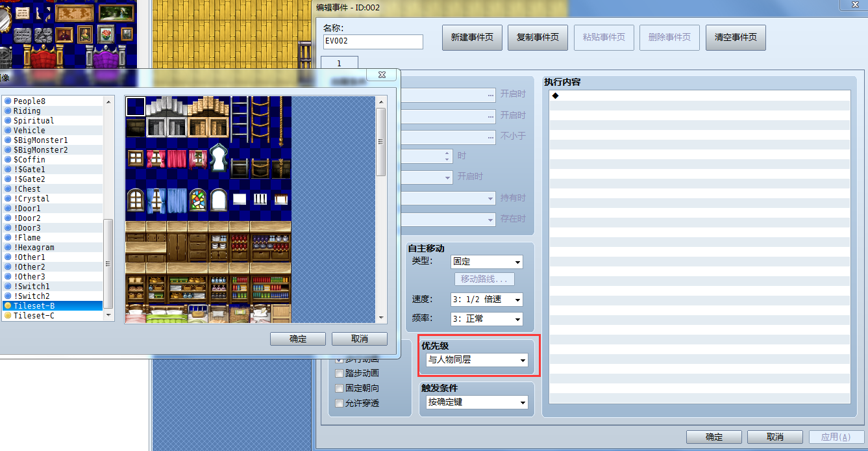Select Tileset-C in the graphics list

pos(53,316)
